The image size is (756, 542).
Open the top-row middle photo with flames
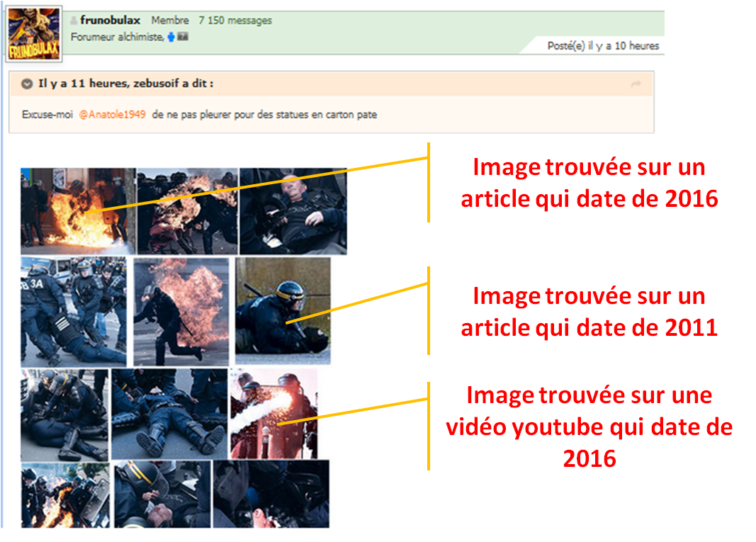tap(187, 210)
